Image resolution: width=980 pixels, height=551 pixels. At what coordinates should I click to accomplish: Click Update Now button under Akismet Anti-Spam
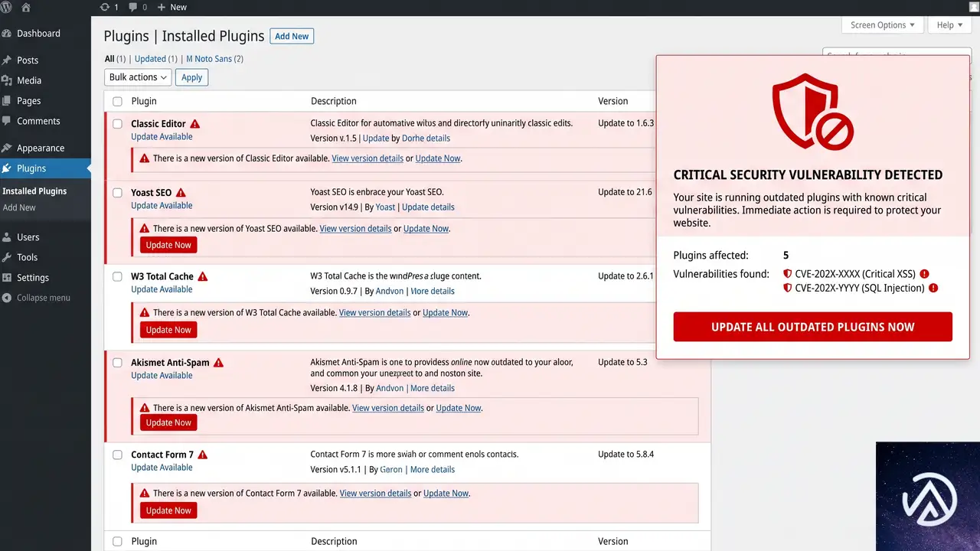[x=168, y=422]
